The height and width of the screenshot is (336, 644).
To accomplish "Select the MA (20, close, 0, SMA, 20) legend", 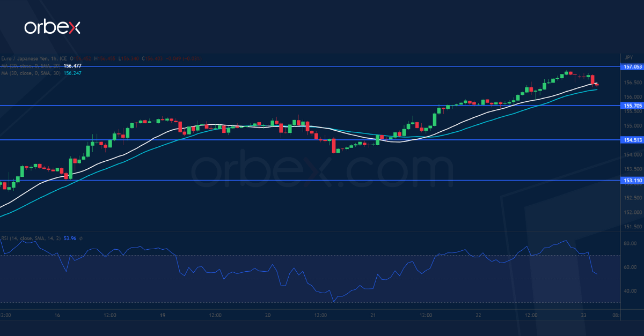I will point(31,66).
